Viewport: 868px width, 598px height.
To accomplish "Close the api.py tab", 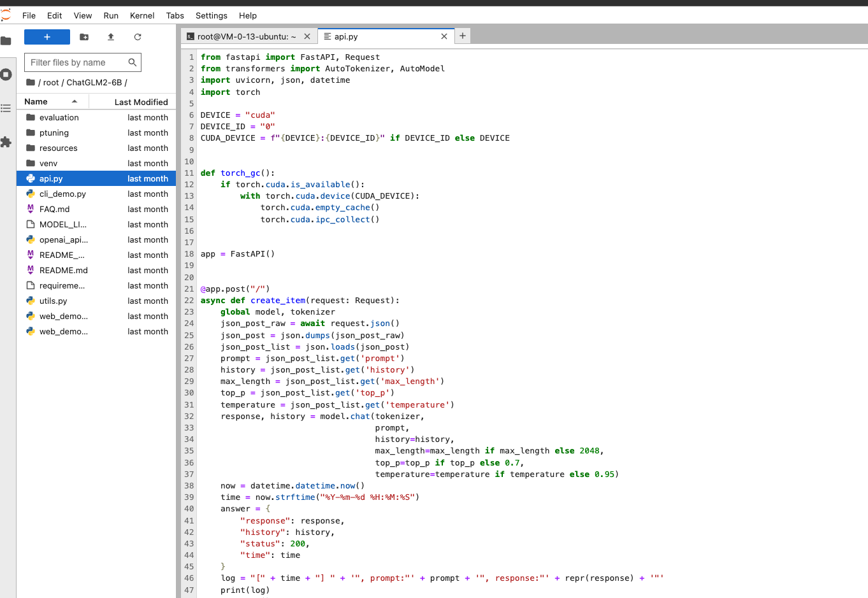I will coord(444,37).
